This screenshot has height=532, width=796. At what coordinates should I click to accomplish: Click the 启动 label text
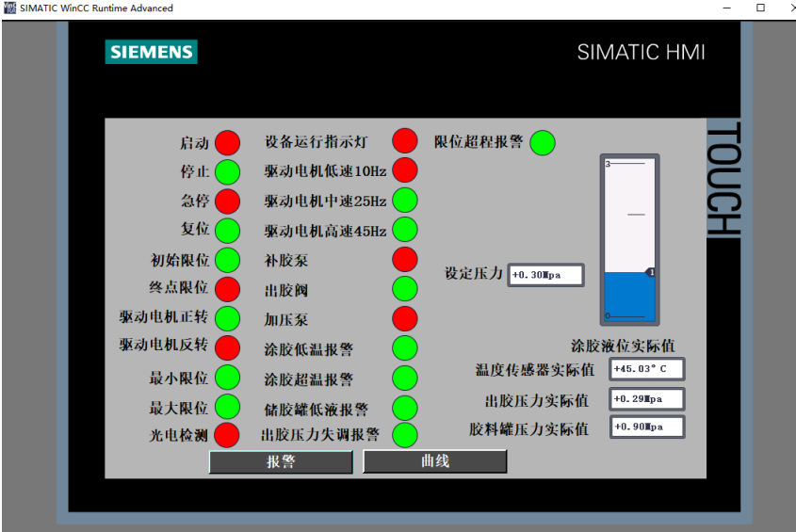[x=194, y=143]
